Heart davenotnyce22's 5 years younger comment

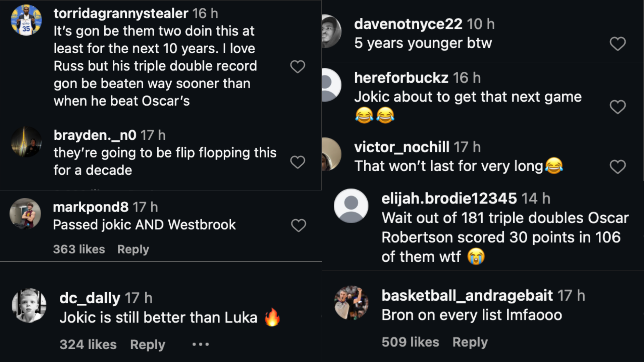[618, 44]
